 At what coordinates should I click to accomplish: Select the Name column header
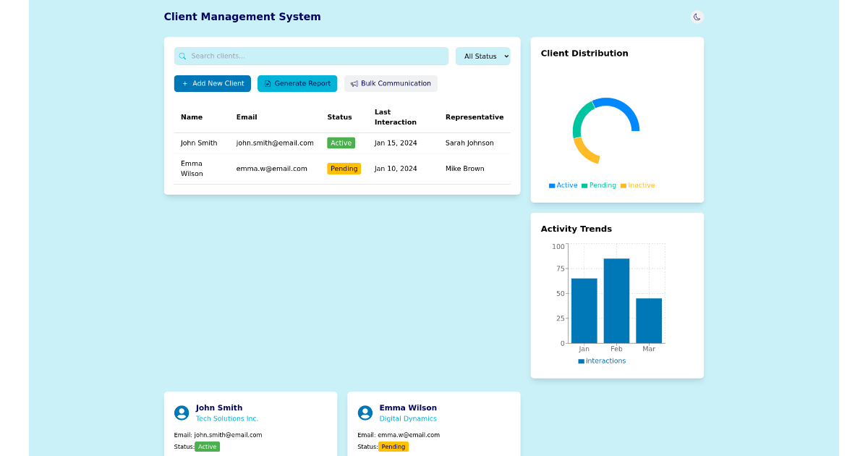191,117
